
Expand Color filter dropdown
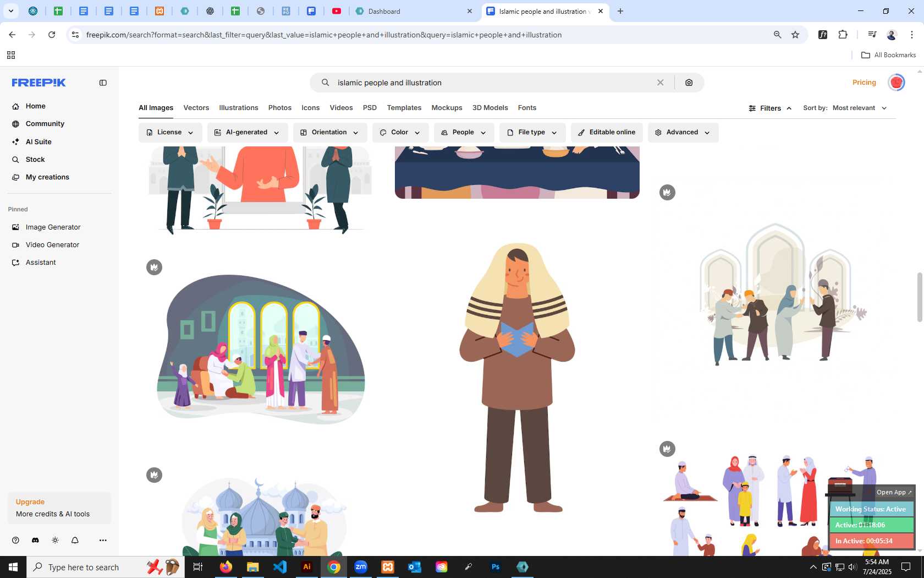point(400,133)
